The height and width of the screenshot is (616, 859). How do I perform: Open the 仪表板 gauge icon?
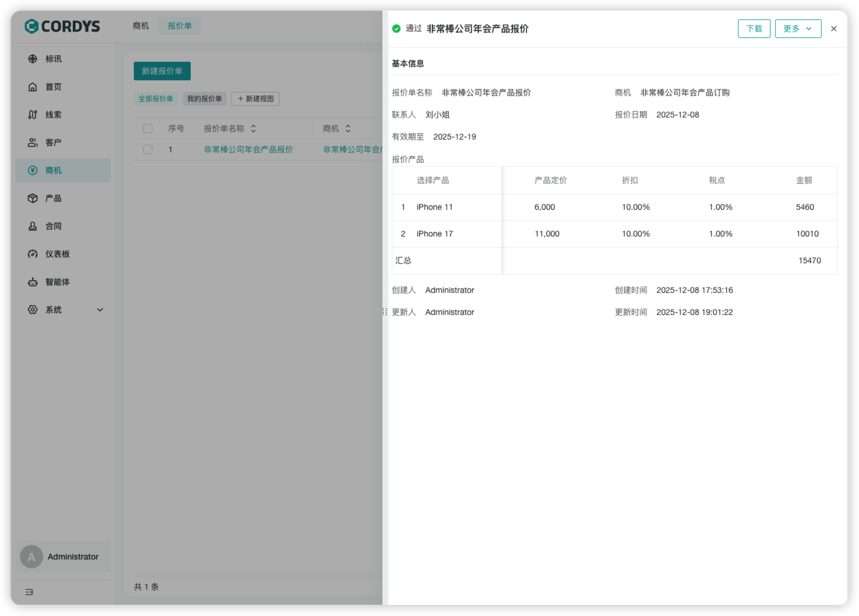(x=33, y=254)
